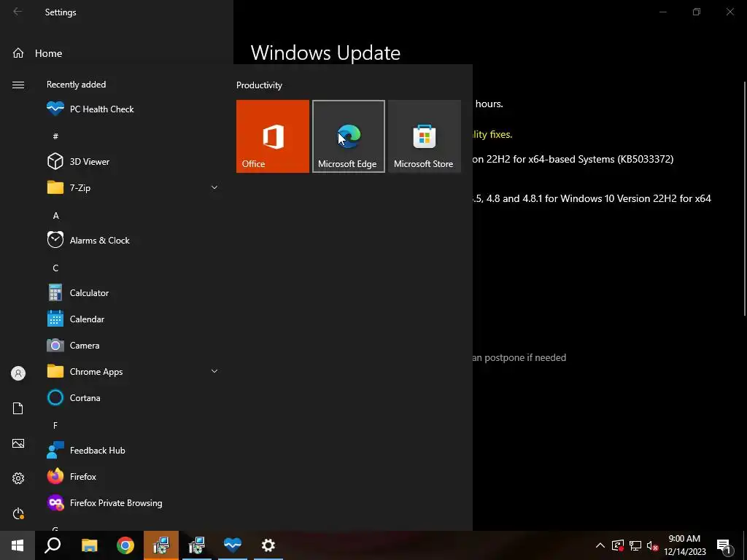Open the notification Action Center
747x560 pixels.
point(724,545)
